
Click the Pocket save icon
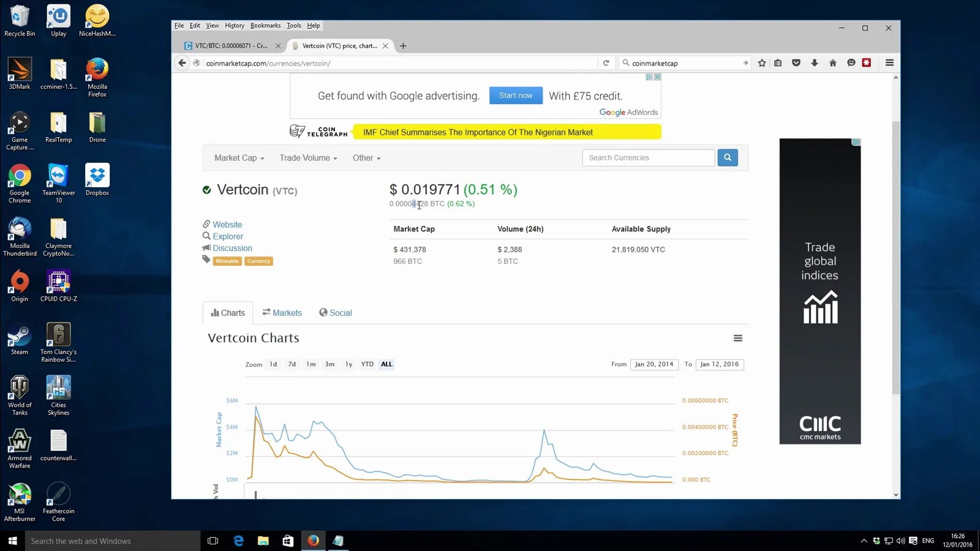(796, 63)
